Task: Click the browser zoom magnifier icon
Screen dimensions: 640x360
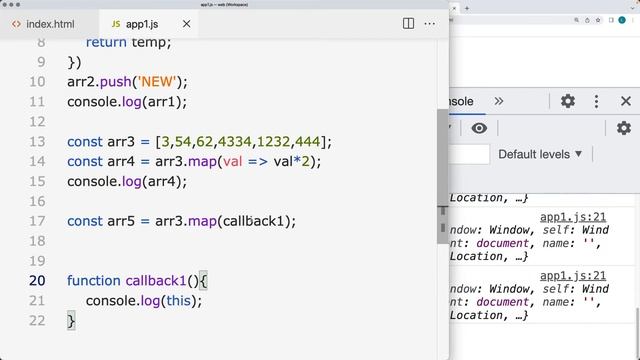Action: [576, 20]
